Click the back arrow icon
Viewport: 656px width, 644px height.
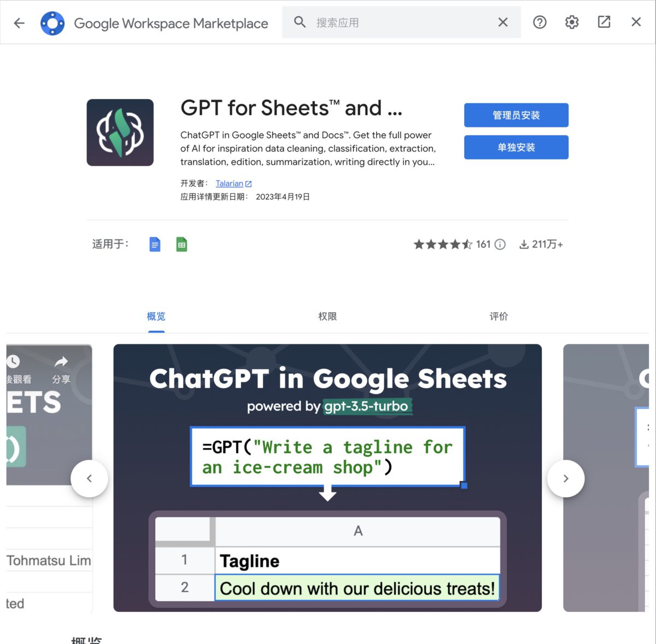(19, 23)
